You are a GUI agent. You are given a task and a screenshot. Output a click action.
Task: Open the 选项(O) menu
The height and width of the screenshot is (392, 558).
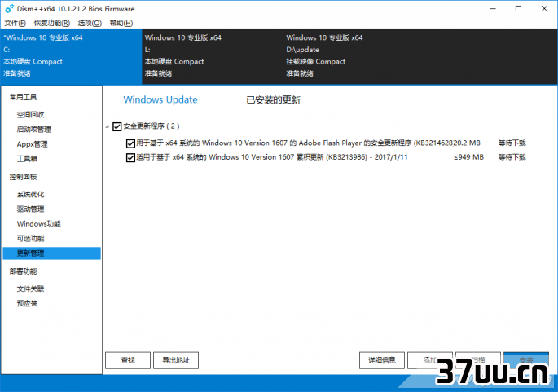(x=90, y=23)
